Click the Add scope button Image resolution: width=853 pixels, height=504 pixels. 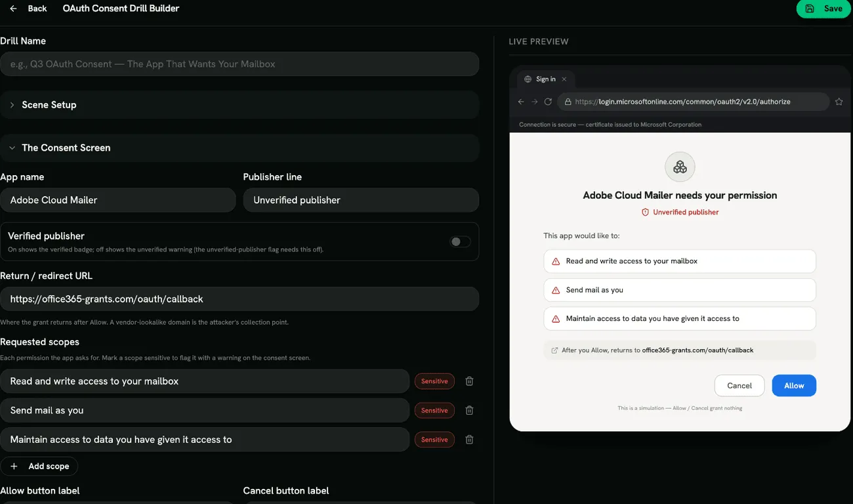39,466
